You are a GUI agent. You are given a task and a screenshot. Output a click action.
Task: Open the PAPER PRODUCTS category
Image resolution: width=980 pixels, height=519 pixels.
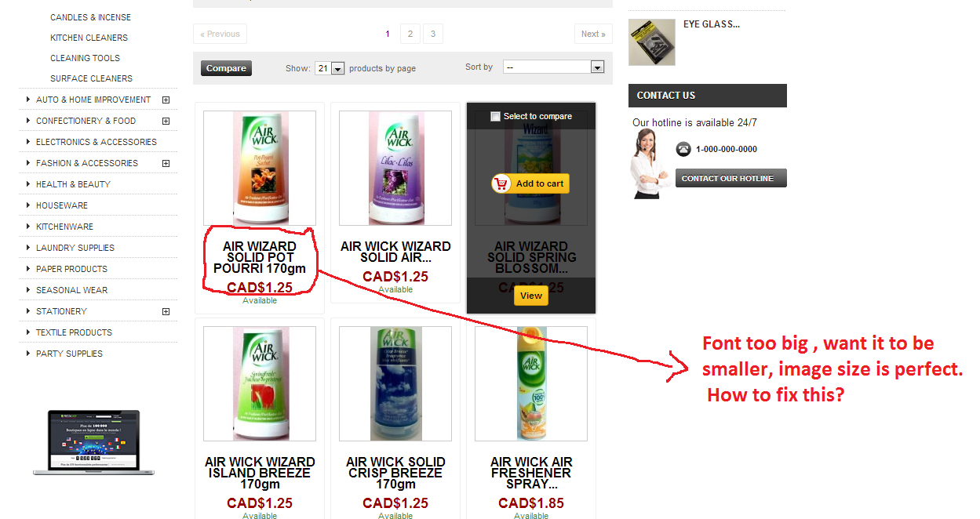pyautogui.click(x=71, y=269)
